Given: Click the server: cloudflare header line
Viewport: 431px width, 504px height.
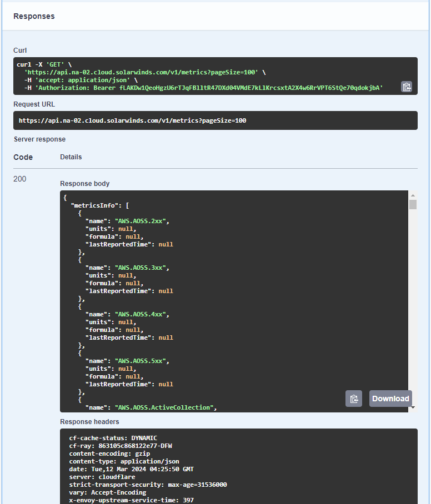Looking at the screenshot, I should tap(100, 477).
